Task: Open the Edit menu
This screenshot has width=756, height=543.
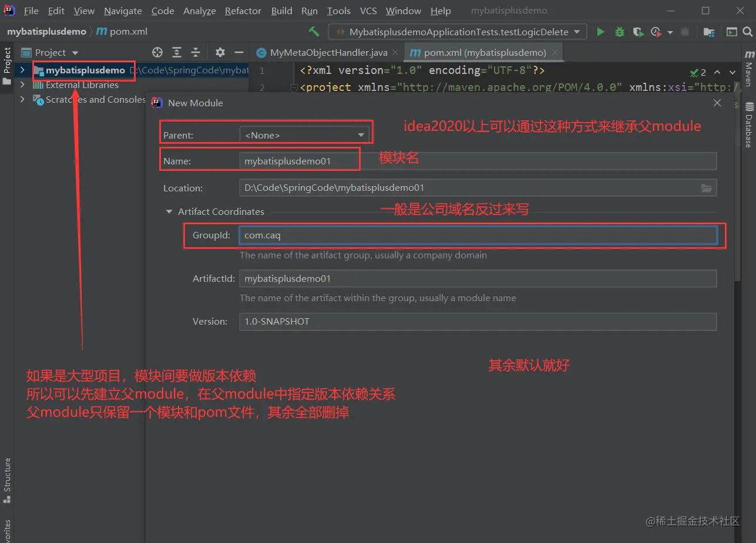Action: pyautogui.click(x=56, y=11)
